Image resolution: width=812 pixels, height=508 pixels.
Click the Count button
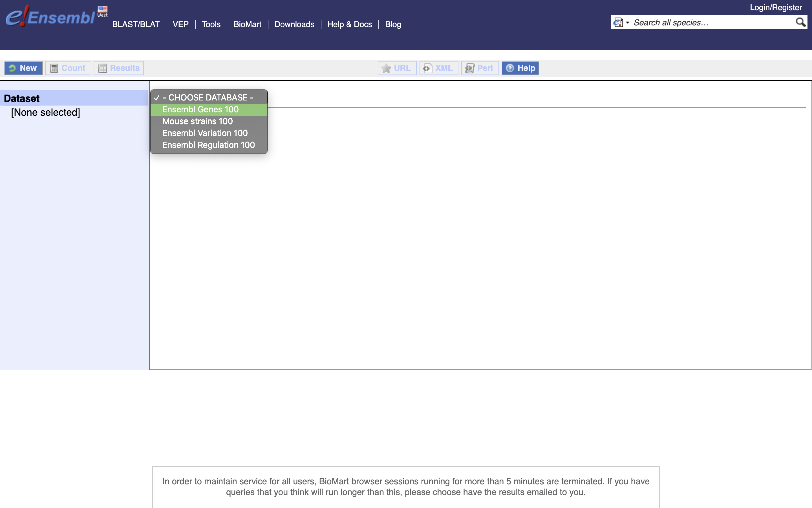pos(68,68)
